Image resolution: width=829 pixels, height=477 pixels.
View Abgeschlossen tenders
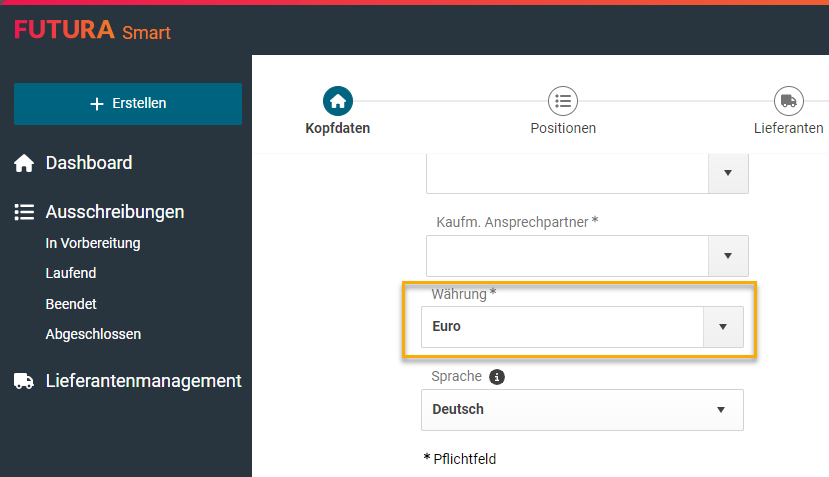(x=93, y=334)
